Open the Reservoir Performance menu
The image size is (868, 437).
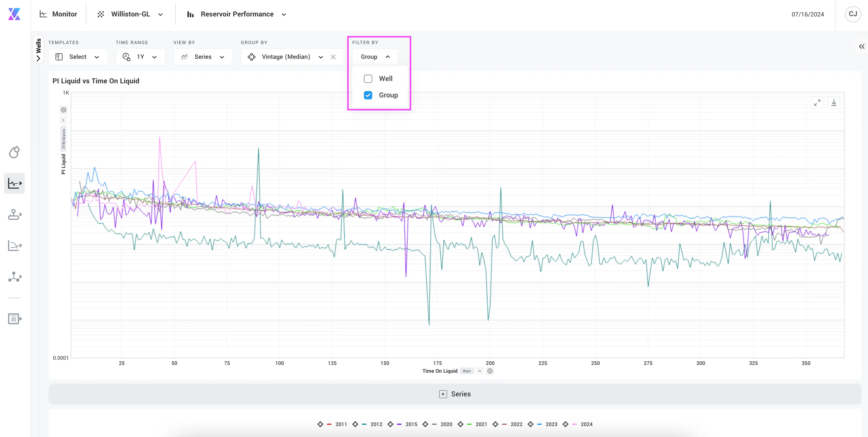coord(236,14)
